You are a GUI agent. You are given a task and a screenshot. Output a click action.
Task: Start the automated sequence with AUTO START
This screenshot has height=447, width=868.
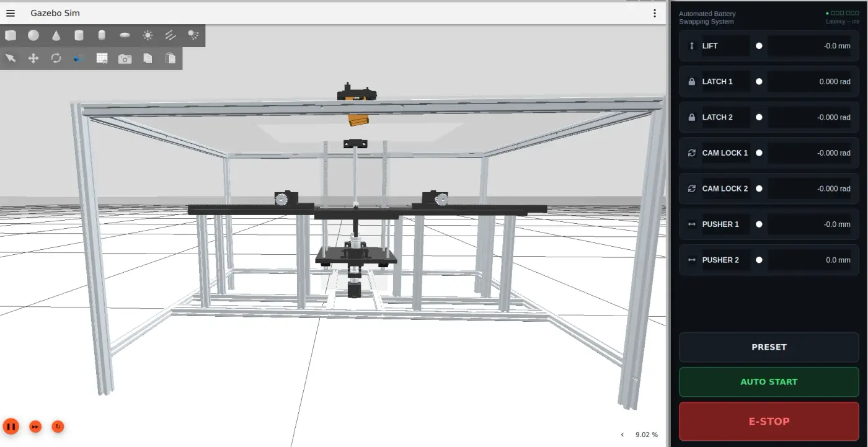(x=769, y=382)
